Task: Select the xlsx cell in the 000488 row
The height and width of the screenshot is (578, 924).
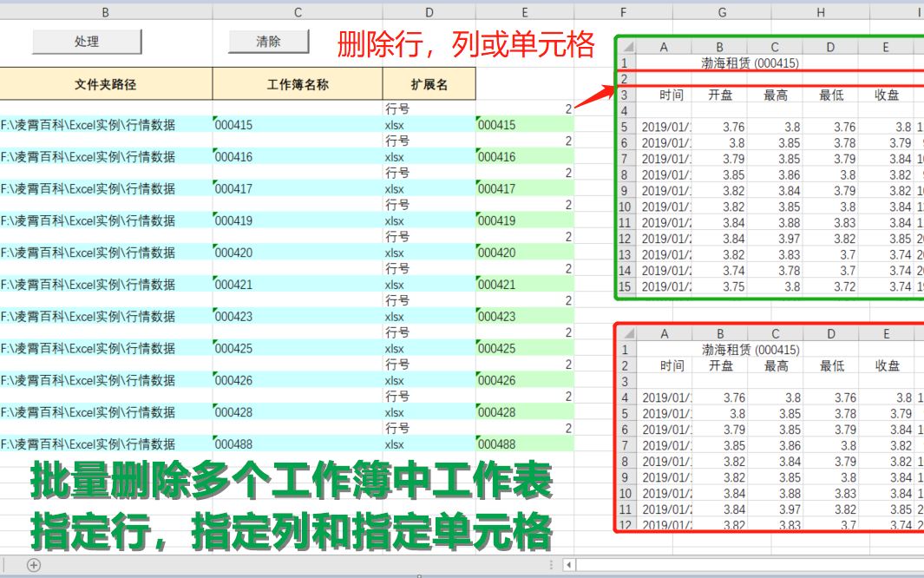Action: 429,443
